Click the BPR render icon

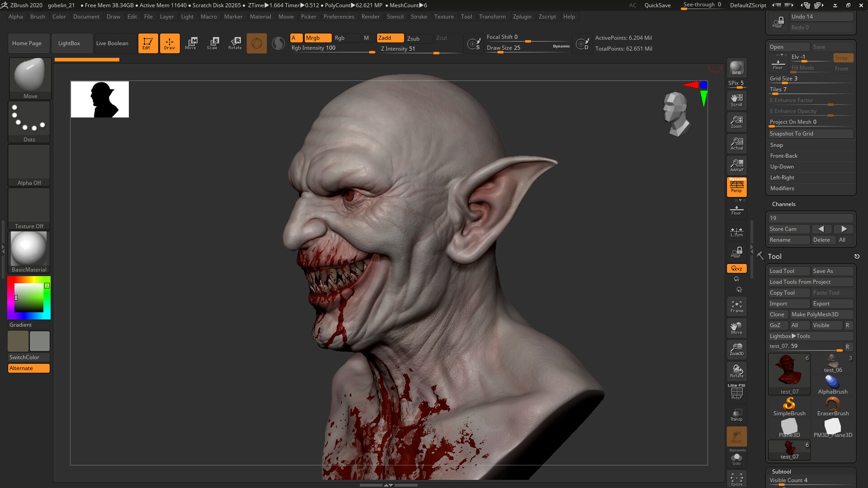736,68
